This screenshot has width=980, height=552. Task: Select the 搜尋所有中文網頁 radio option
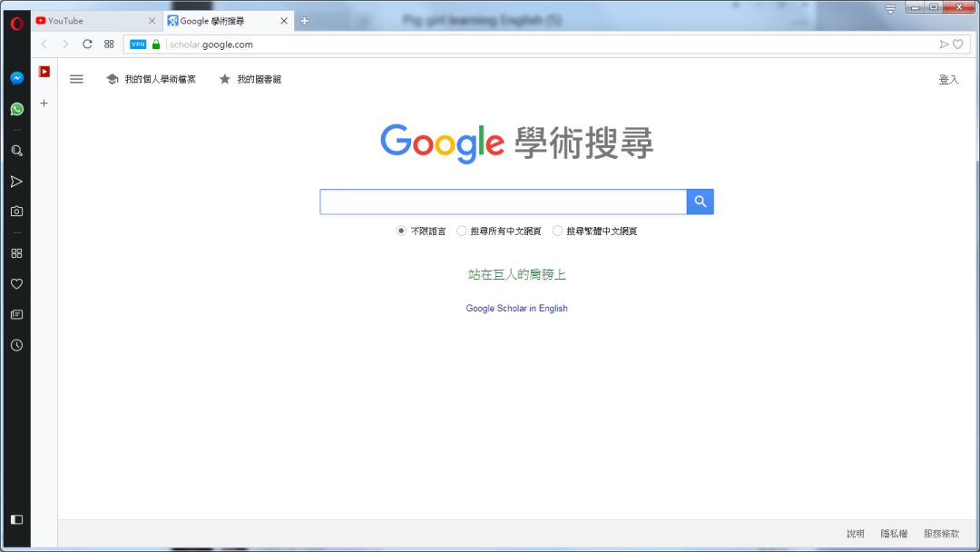point(461,231)
